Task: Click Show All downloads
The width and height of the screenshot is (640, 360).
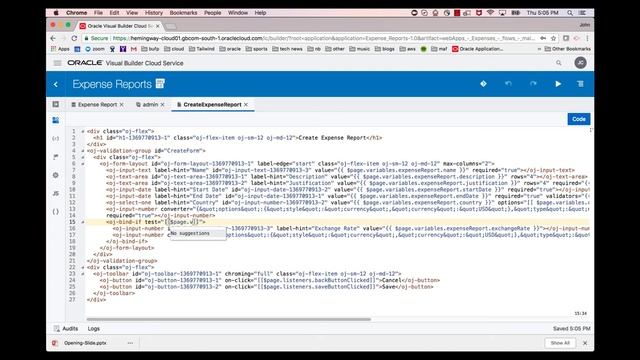Action: click(x=560, y=343)
